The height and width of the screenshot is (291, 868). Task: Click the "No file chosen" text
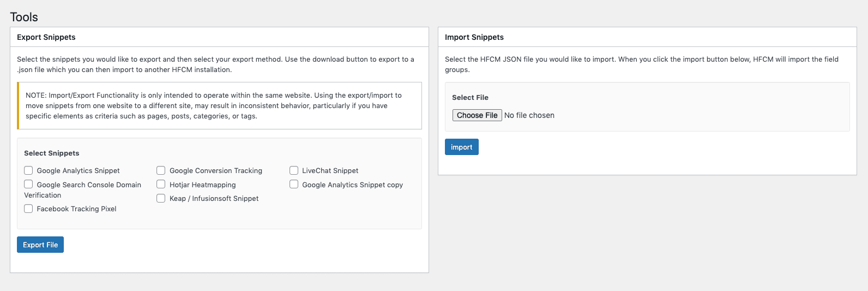tap(529, 115)
